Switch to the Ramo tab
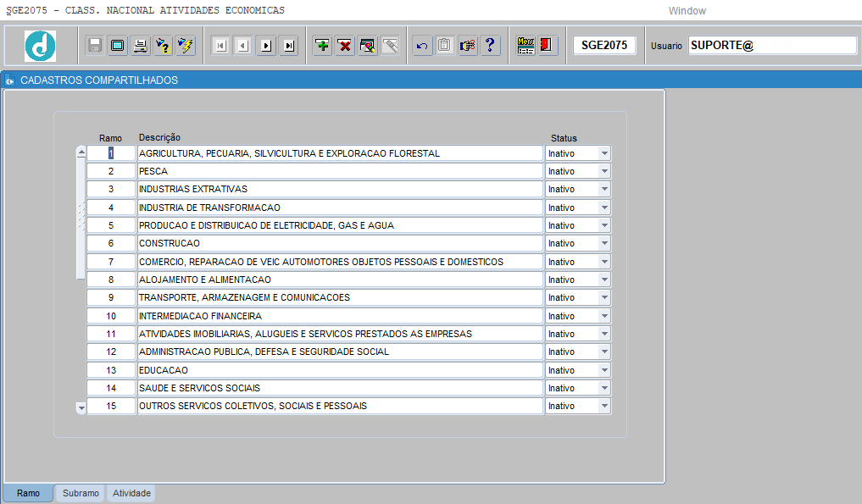Viewport: 862px width, 504px height. 28,493
